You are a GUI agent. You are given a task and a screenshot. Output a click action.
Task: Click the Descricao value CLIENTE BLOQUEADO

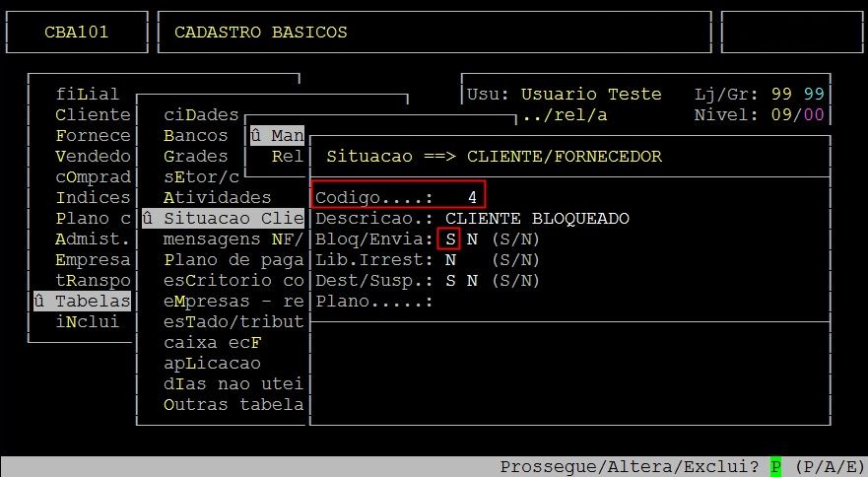coord(537,218)
